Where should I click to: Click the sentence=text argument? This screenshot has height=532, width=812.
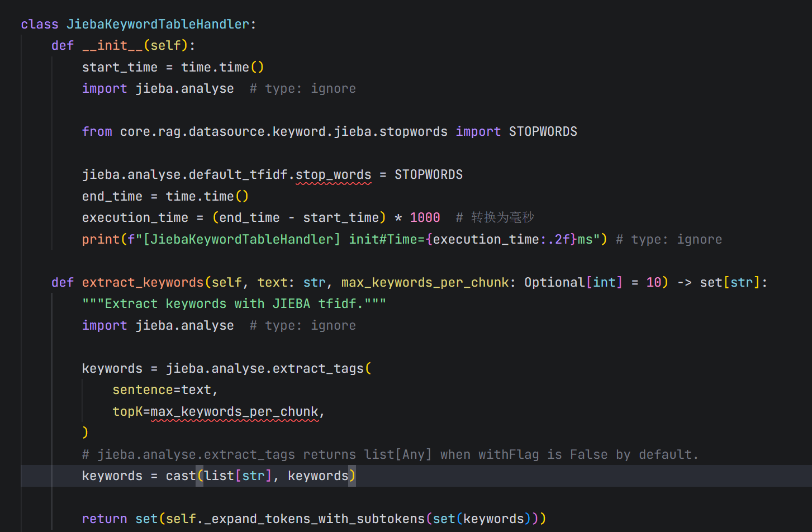[x=162, y=389]
